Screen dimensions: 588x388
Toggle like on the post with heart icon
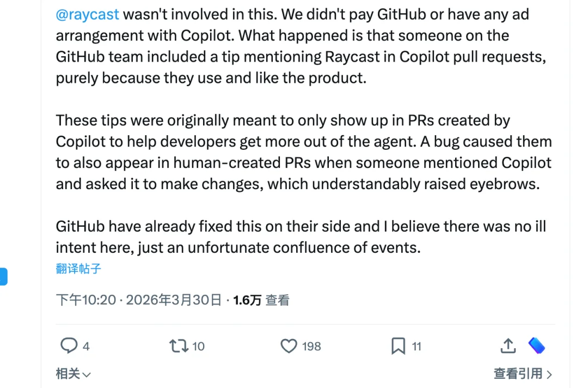tap(288, 345)
